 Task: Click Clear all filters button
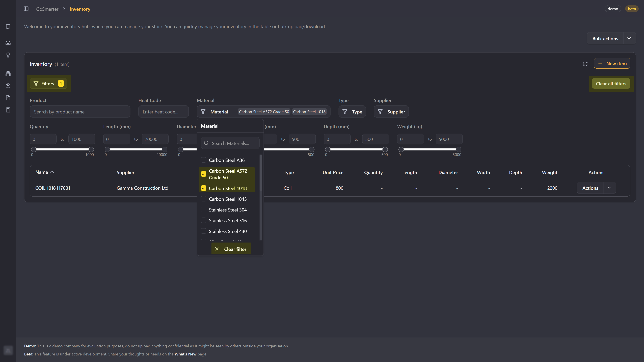tap(611, 84)
